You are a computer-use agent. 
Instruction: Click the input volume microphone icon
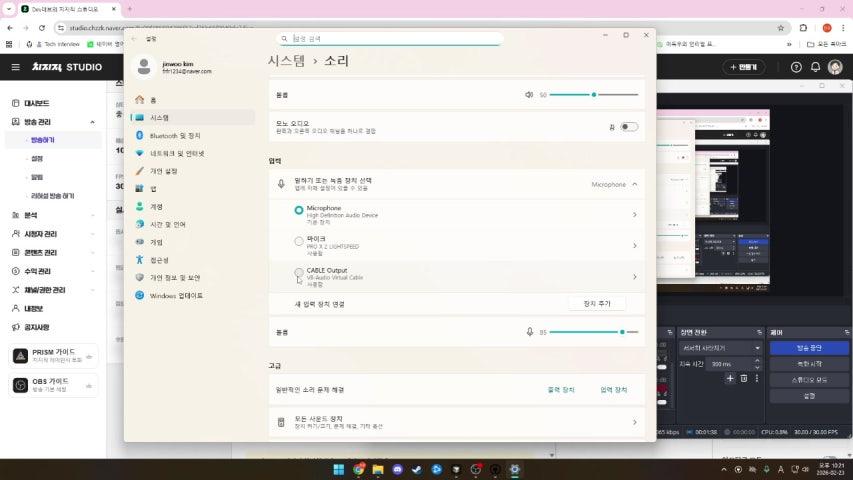coord(529,331)
